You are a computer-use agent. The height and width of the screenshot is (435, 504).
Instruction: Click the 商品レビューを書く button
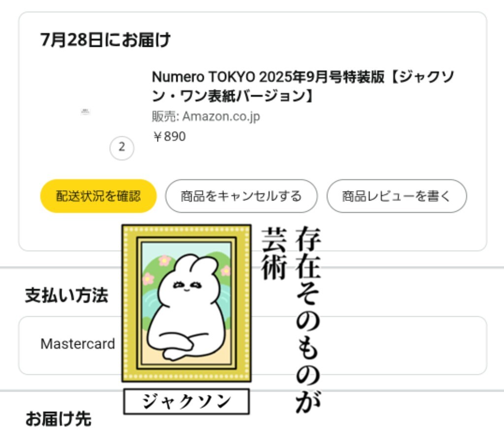click(x=397, y=196)
